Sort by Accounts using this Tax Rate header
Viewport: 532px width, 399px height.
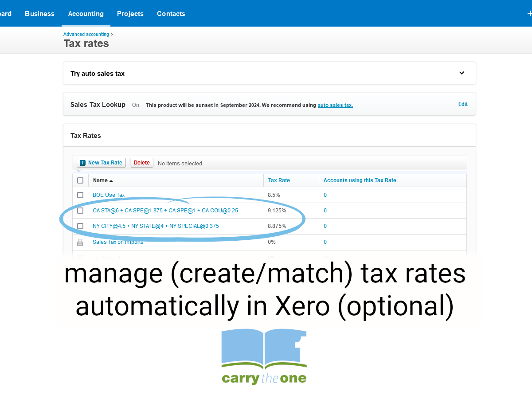click(x=360, y=180)
